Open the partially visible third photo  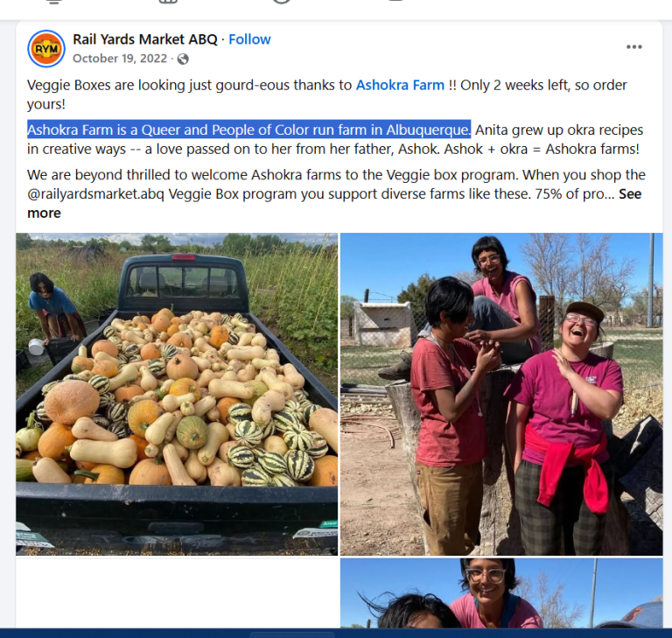pos(501,593)
